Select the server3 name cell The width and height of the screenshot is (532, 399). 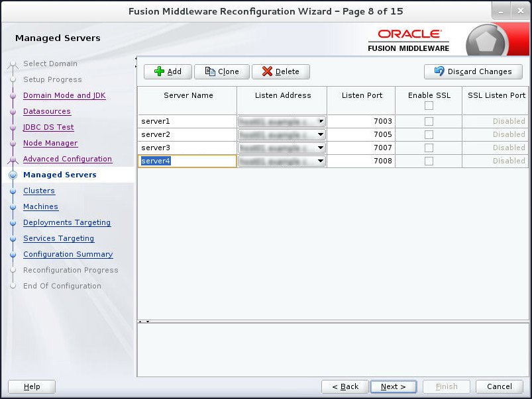[x=187, y=148]
